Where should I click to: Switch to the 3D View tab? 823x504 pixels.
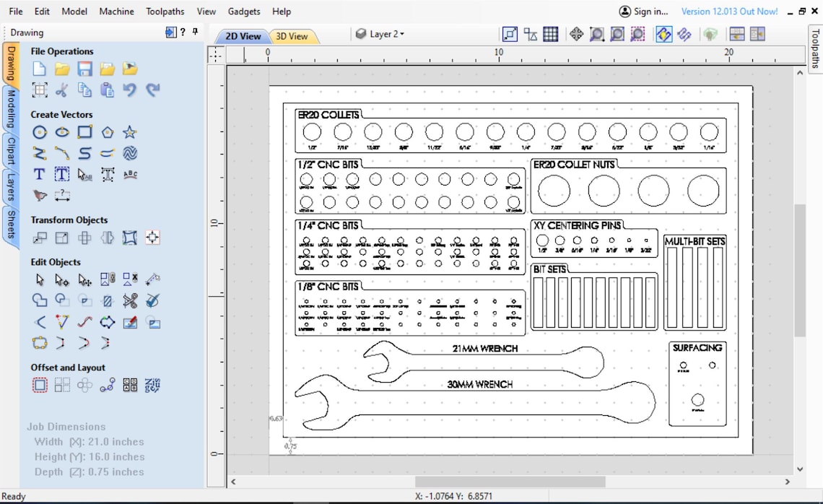[x=292, y=36]
